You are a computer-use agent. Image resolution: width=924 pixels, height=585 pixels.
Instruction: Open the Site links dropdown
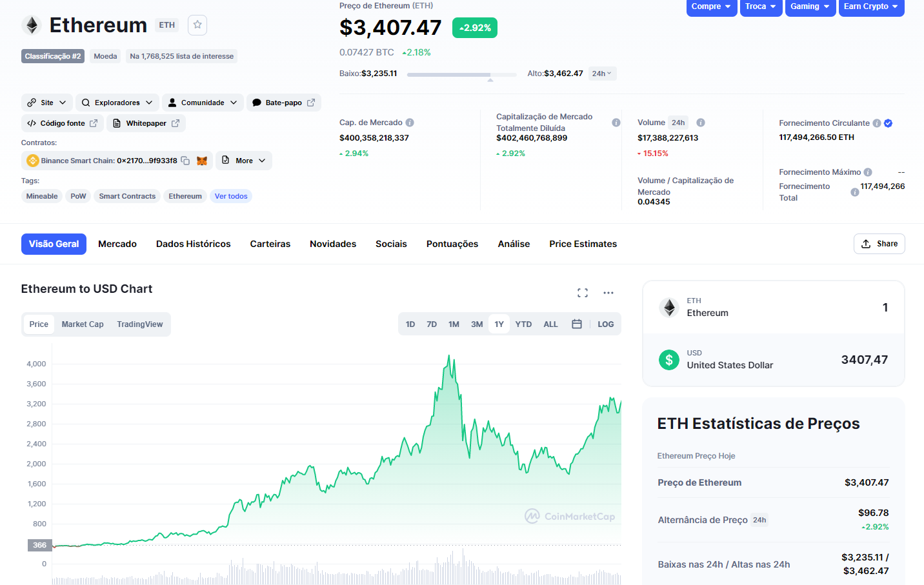tap(47, 103)
